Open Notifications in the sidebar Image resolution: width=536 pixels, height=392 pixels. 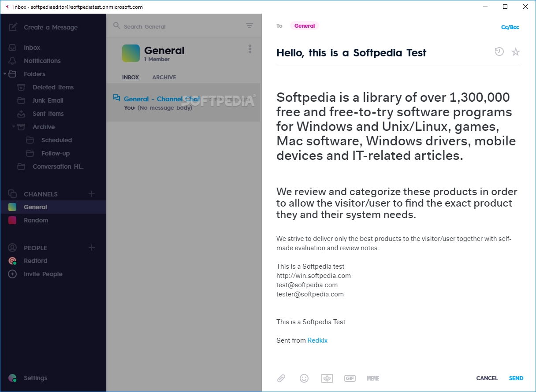pos(42,61)
